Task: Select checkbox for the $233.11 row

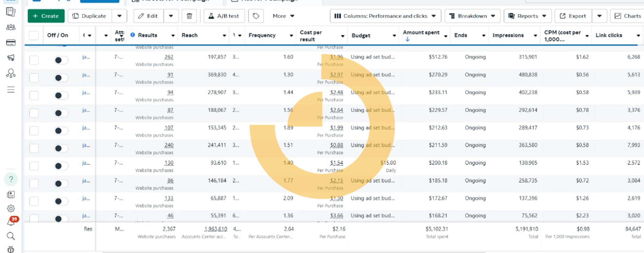Action: pyautogui.click(x=34, y=95)
